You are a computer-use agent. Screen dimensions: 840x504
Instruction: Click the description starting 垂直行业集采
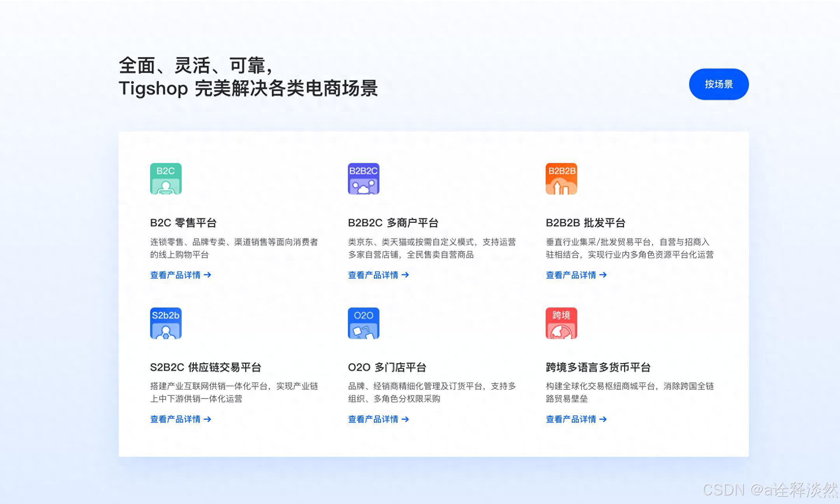(630, 248)
